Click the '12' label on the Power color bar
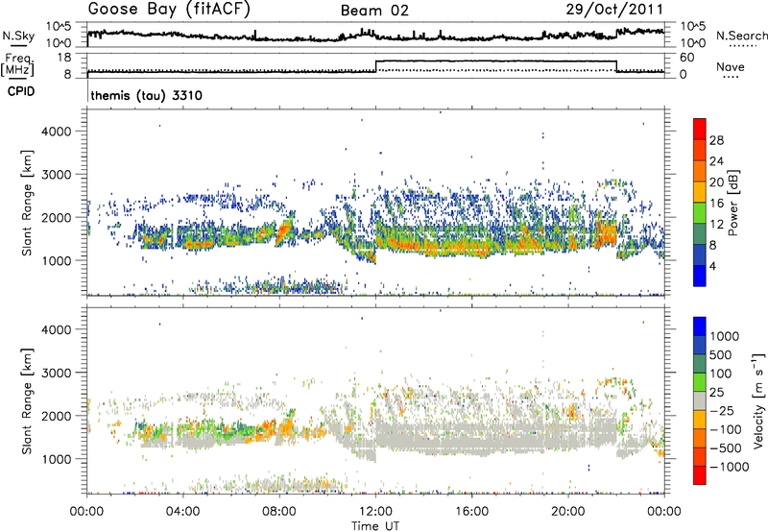 [716, 225]
